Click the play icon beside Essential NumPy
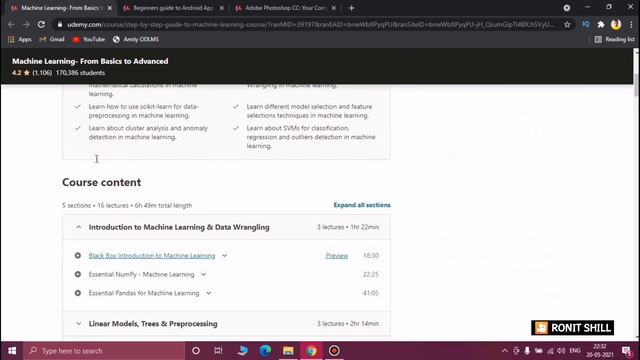Viewport: 640px width, 360px height. pyautogui.click(x=78, y=274)
